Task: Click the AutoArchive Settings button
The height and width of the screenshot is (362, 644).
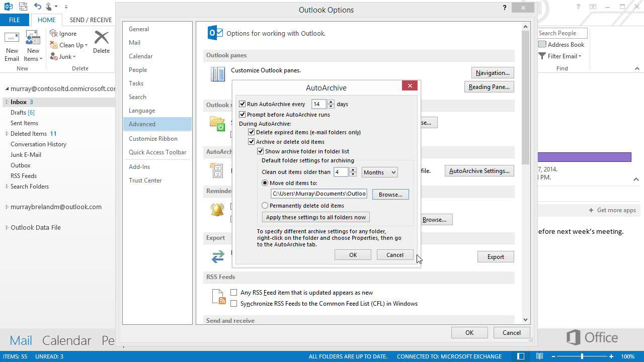Action: point(479,171)
